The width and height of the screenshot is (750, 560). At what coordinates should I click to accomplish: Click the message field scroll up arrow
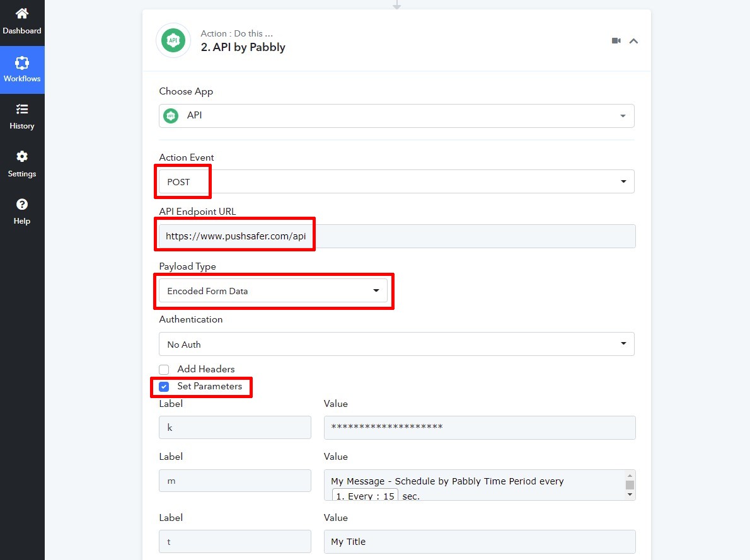pyautogui.click(x=630, y=476)
